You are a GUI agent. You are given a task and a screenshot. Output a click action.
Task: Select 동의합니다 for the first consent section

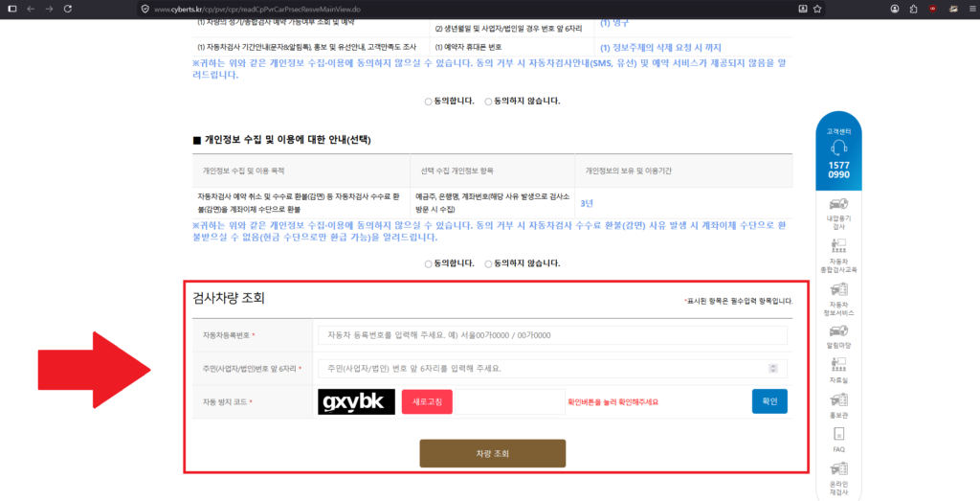pos(428,101)
